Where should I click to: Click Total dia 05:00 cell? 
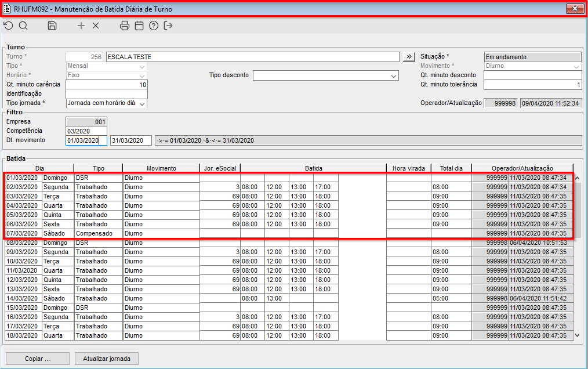point(452,298)
